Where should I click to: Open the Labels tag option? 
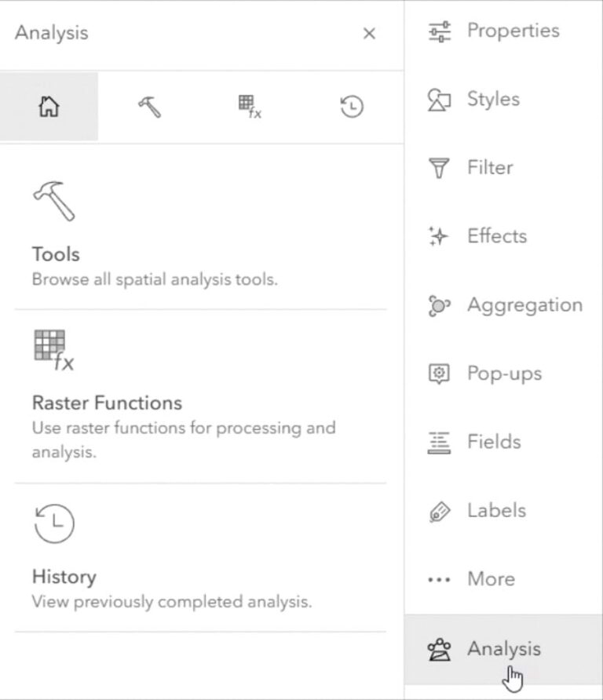coord(439,511)
